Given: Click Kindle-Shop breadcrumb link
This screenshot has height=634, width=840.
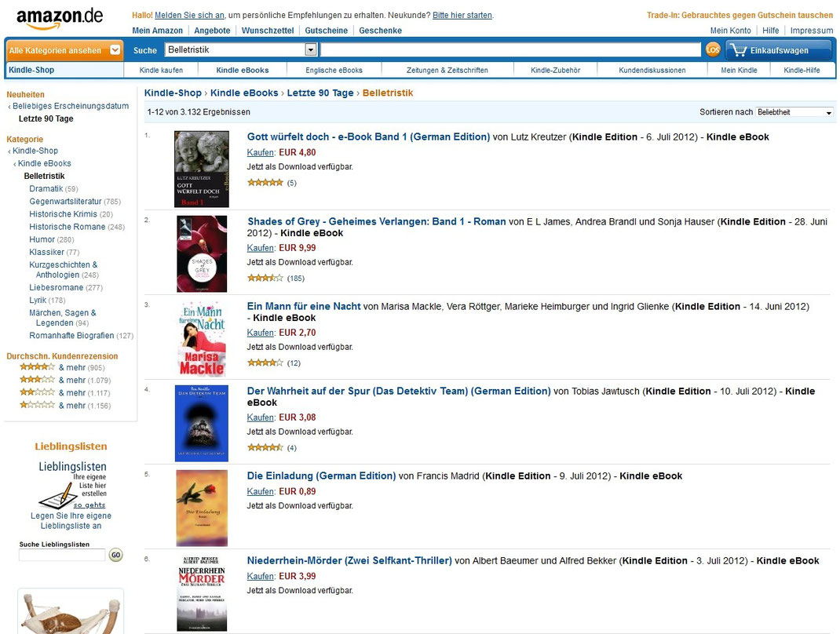Looking at the screenshot, I should (173, 93).
